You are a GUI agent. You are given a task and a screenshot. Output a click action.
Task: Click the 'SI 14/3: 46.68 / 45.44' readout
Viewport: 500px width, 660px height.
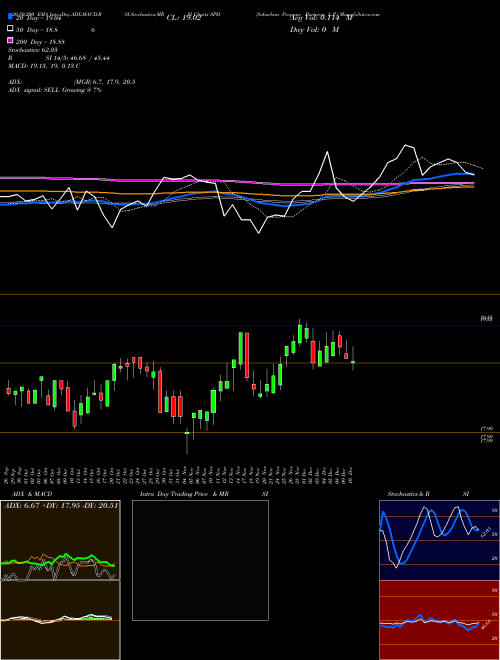78,58
